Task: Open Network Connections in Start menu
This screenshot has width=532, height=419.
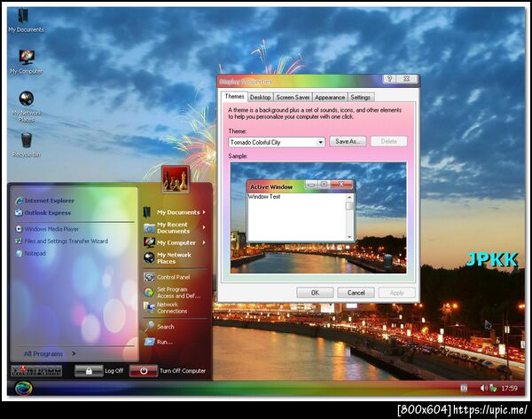Action: 166,308
